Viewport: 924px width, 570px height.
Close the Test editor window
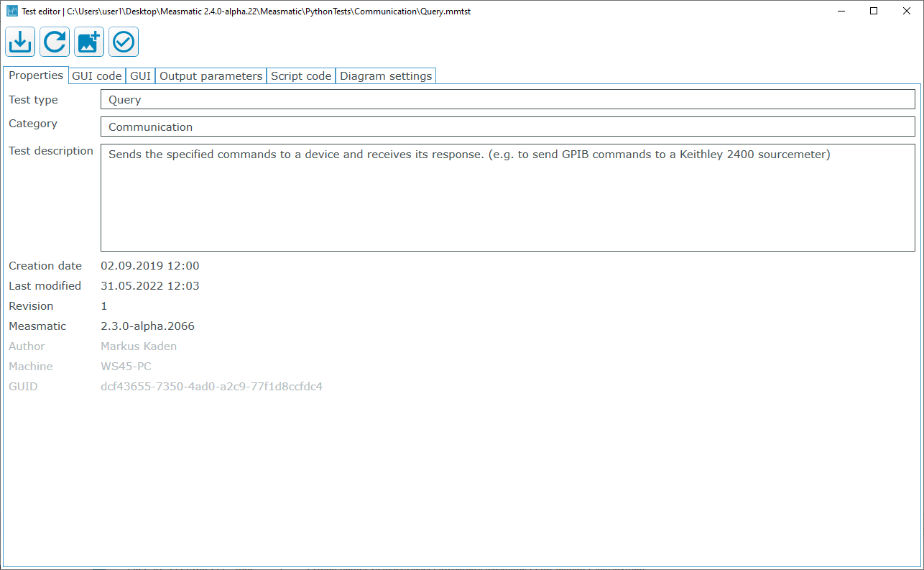[907, 11]
